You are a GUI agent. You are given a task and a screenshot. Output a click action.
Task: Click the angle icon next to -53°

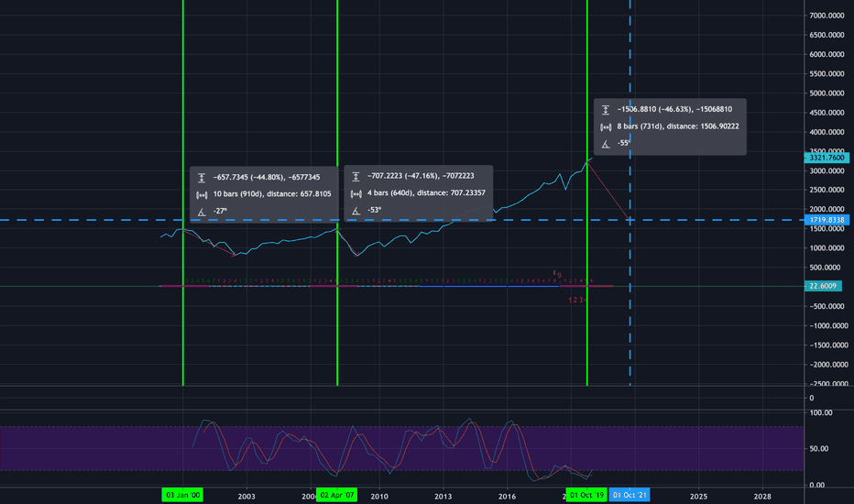point(355,211)
